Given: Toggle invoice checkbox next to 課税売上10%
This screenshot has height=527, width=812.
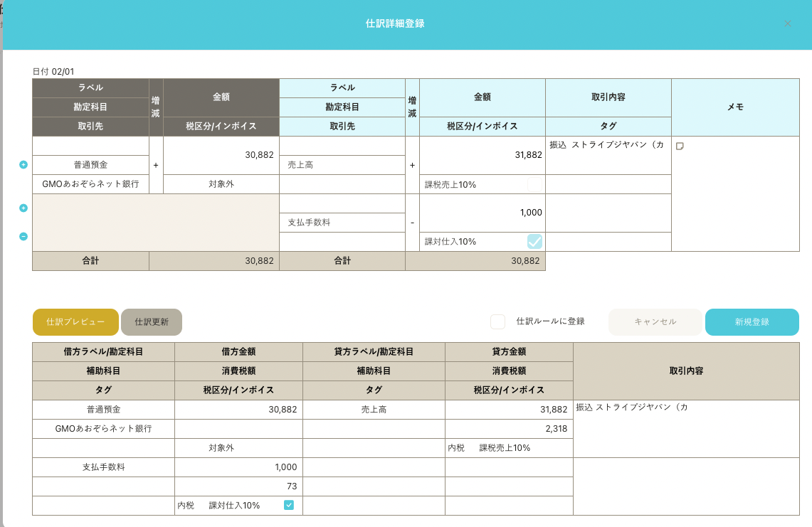Looking at the screenshot, I should pos(534,184).
